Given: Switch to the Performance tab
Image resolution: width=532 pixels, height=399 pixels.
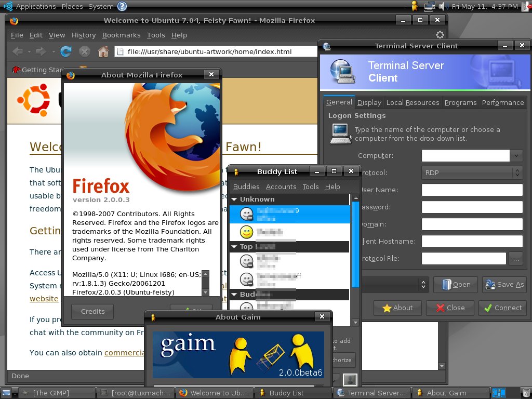Looking at the screenshot, I should tap(503, 102).
